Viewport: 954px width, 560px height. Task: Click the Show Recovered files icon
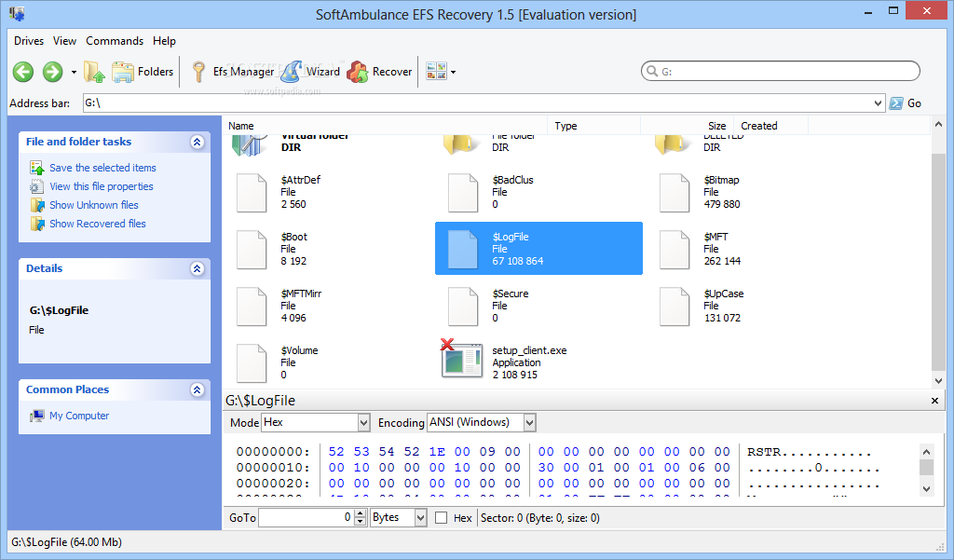coord(37,224)
